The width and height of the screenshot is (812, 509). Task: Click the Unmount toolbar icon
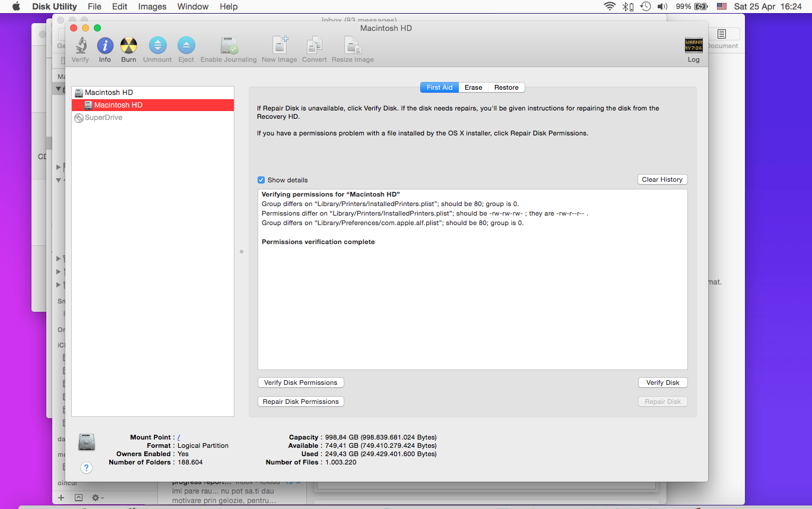coord(157,46)
